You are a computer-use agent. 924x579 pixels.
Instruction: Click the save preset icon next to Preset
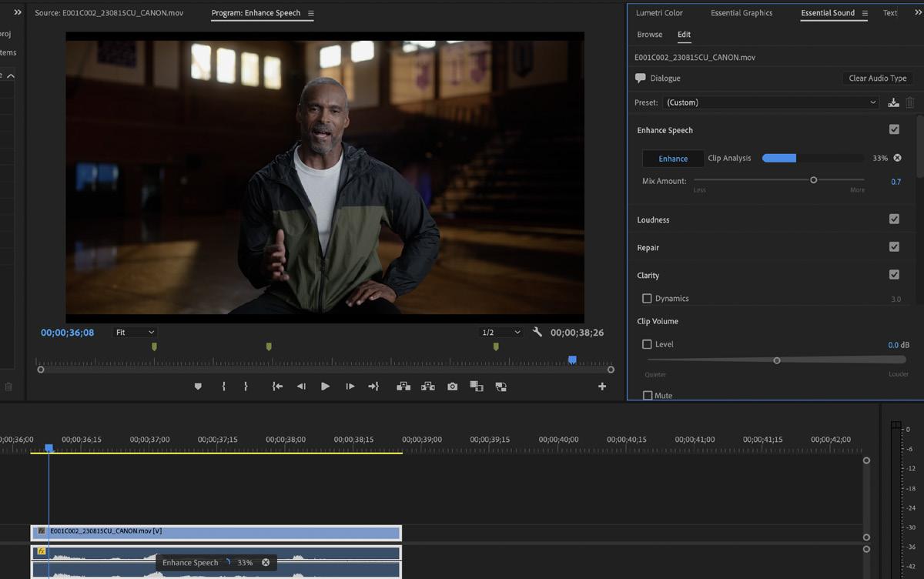893,102
